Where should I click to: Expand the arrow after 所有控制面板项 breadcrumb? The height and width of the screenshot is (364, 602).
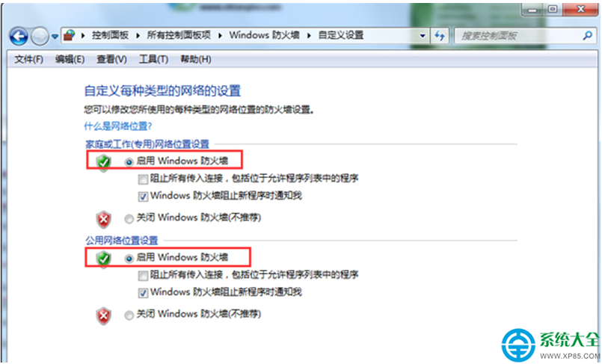221,36
